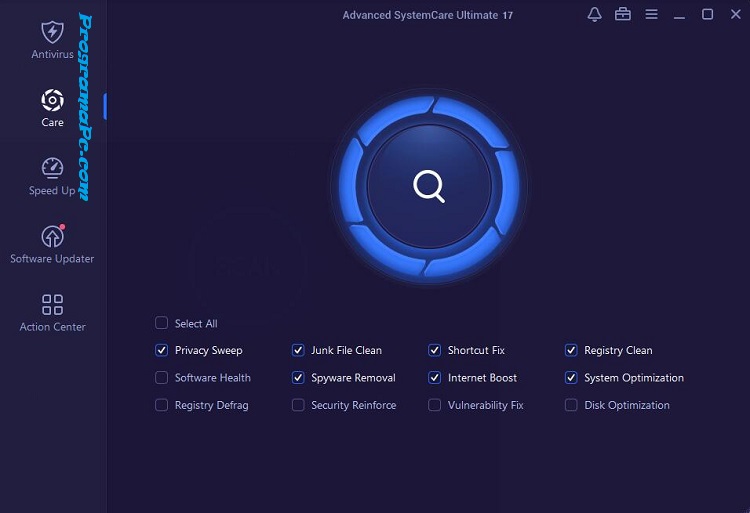750x513 pixels.
Task: Uncheck the Spyware Removal option
Action: click(x=298, y=378)
